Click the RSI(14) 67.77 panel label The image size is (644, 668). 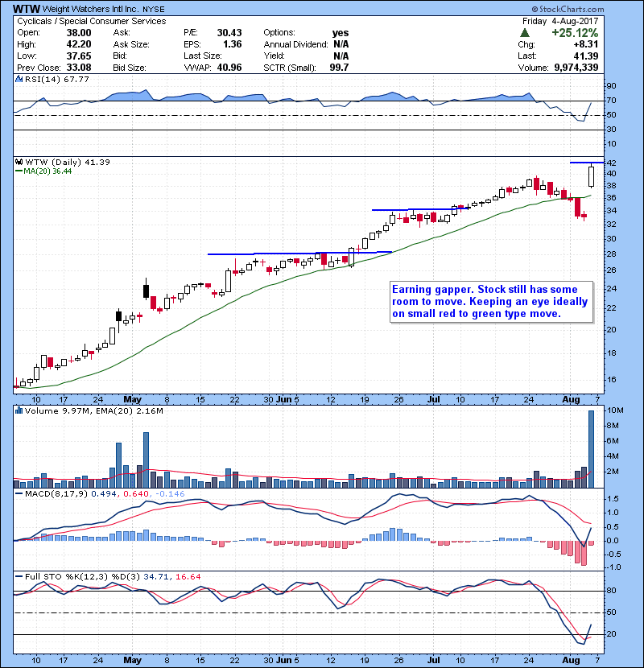pos(57,79)
